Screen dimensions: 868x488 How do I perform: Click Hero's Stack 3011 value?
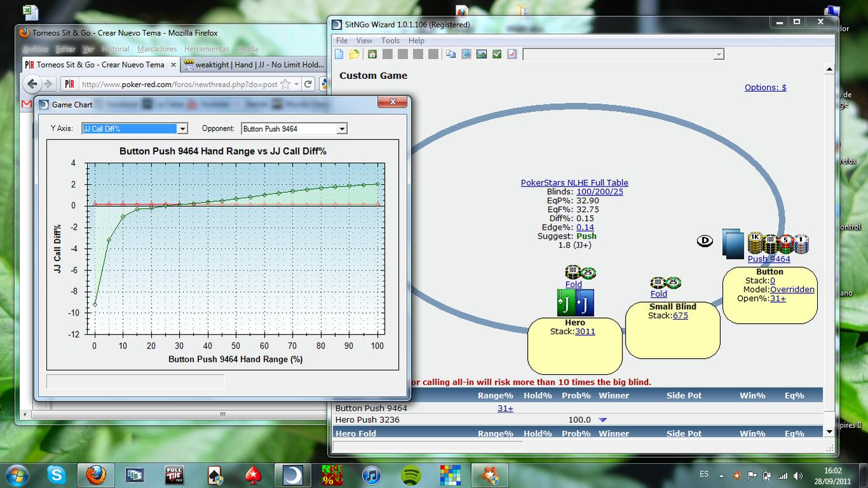click(585, 331)
